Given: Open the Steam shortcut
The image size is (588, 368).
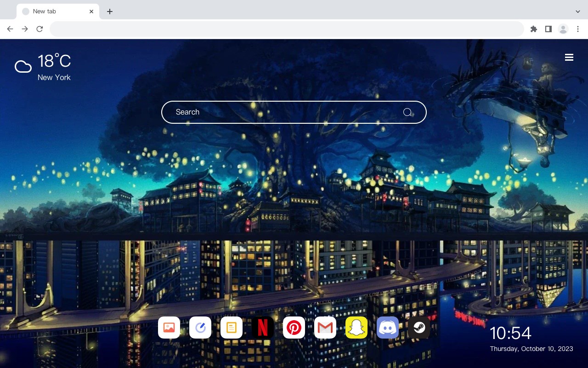Looking at the screenshot, I should 419,328.
